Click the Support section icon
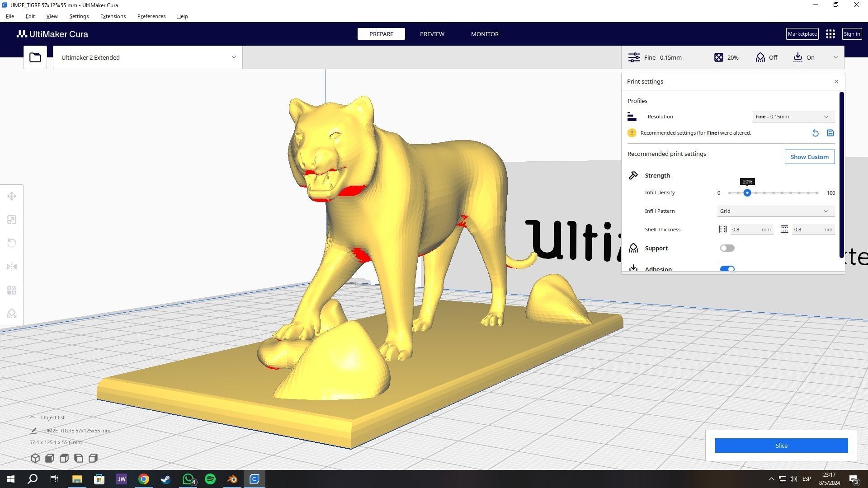The width and height of the screenshot is (868, 488). [x=633, y=248]
